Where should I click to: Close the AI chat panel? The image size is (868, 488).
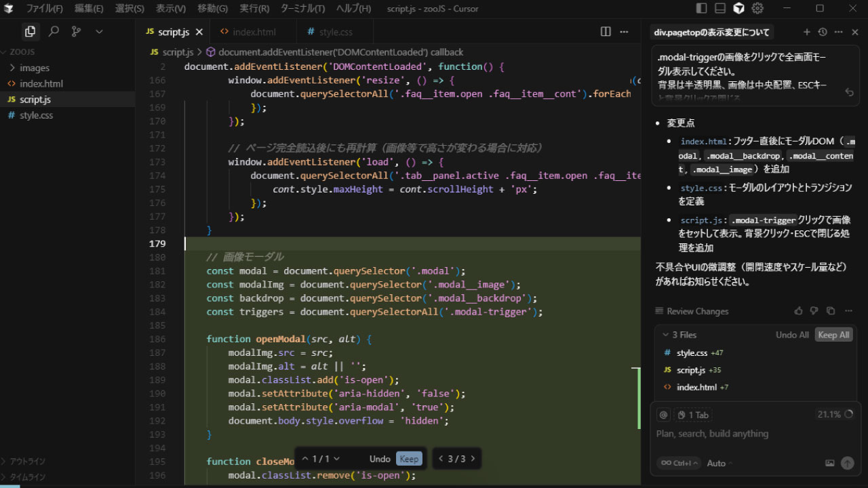(x=855, y=32)
